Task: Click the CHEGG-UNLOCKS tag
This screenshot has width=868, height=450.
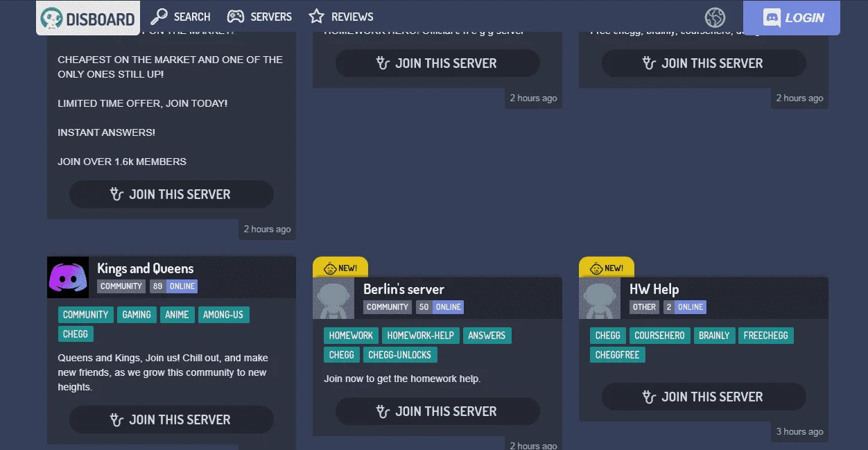Action: pyautogui.click(x=400, y=355)
